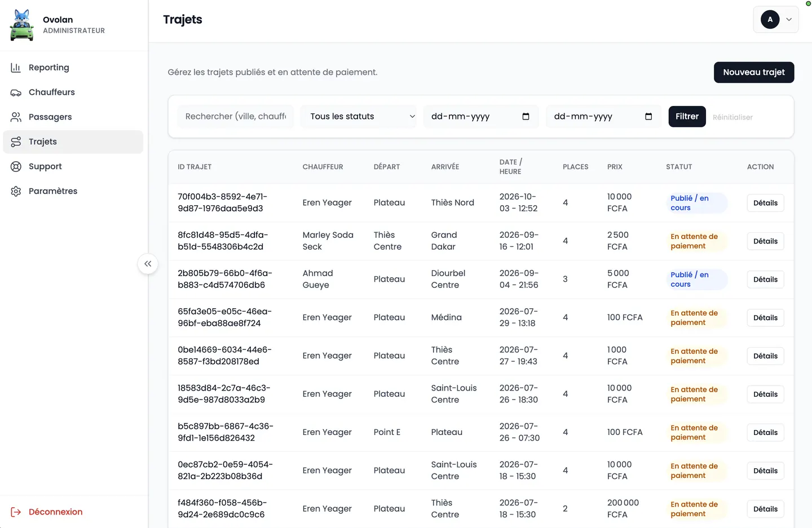The height and width of the screenshot is (528, 812).
Task: Open Détails for trip f484f360
Action: pos(765,509)
